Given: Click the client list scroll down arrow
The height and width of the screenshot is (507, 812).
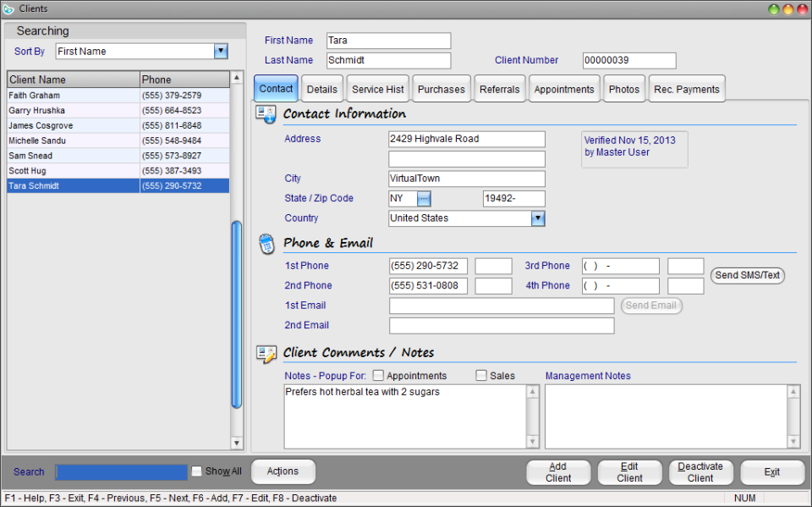Looking at the screenshot, I should [237, 444].
